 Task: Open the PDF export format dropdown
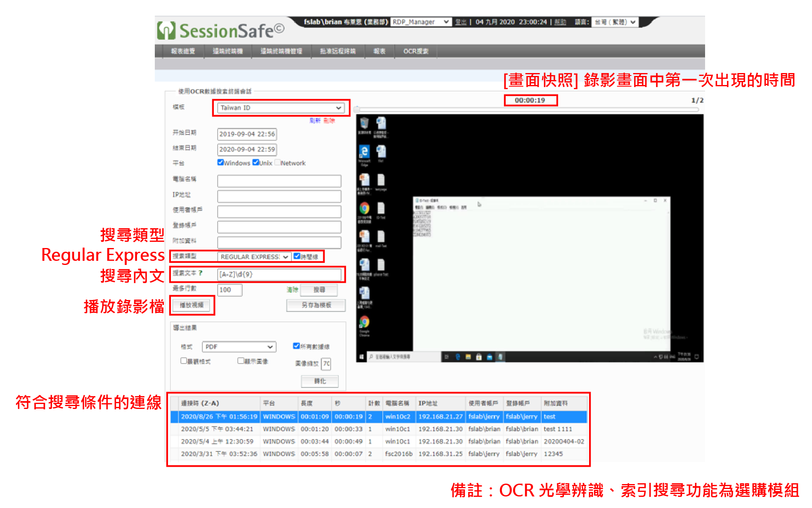pyautogui.click(x=239, y=347)
